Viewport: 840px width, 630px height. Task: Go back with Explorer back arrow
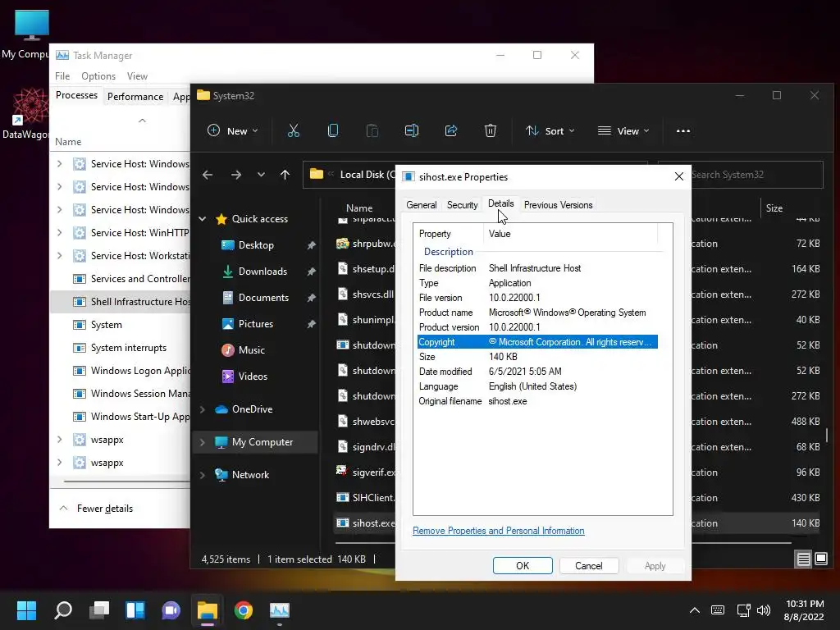[x=208, y=175]
